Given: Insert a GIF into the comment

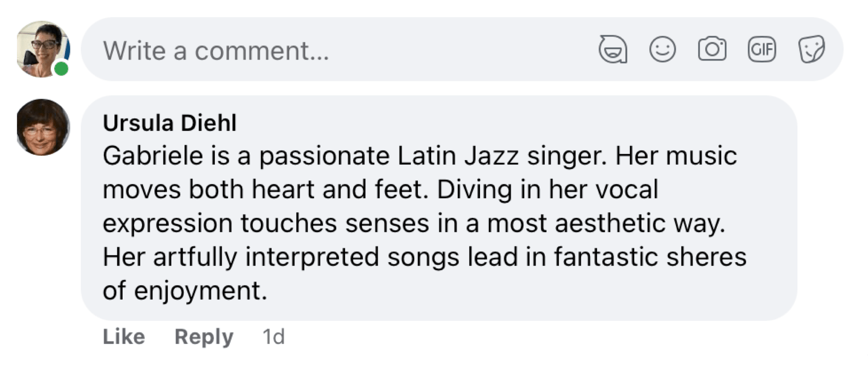Looking at the screenshot, I should 761,49.
